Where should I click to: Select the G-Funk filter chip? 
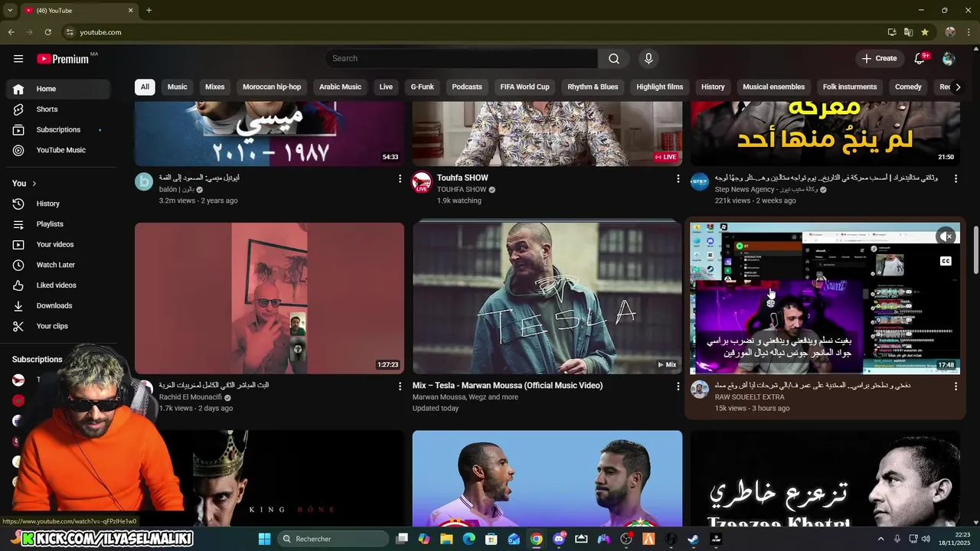click(422, 87)
